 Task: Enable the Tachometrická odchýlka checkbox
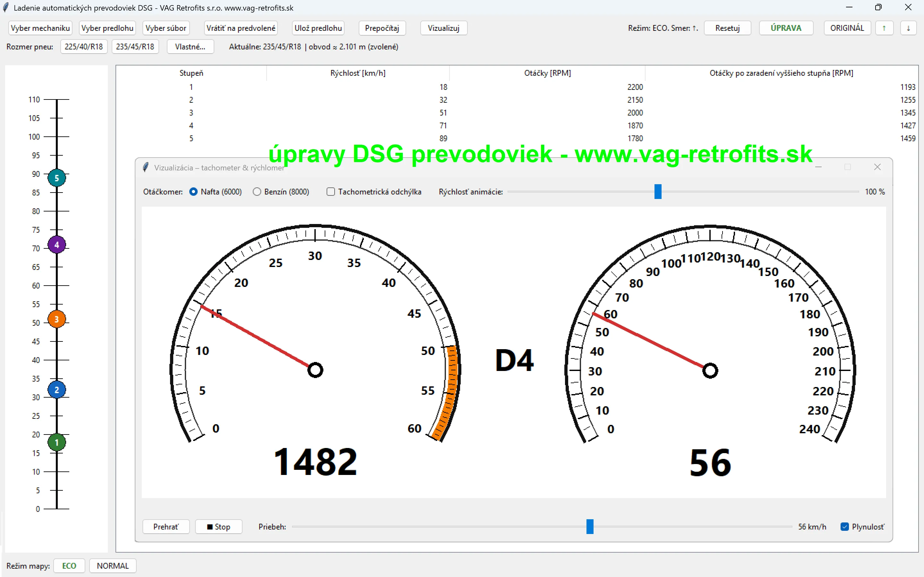[331, 192]
